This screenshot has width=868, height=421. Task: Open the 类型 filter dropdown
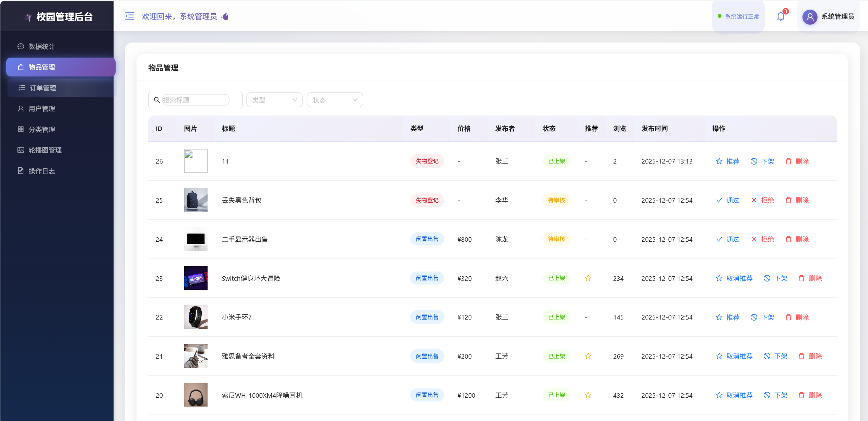click(x=274, y=100)
